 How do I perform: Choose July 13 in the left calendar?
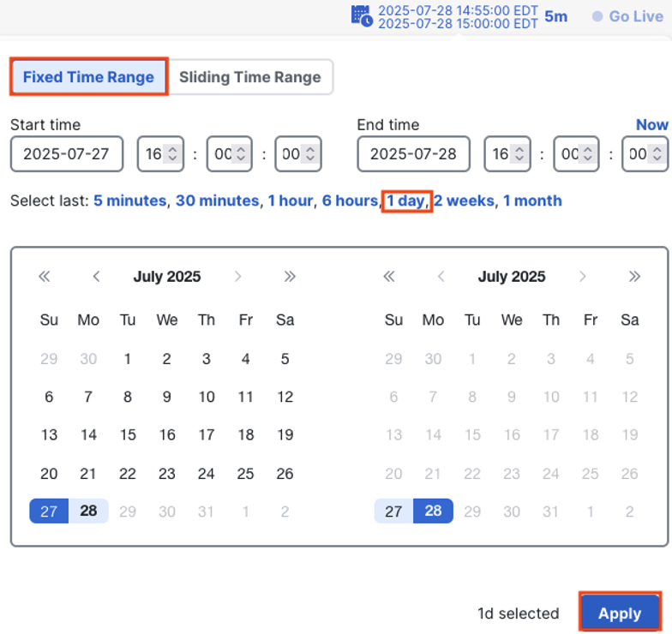point(49,435)
